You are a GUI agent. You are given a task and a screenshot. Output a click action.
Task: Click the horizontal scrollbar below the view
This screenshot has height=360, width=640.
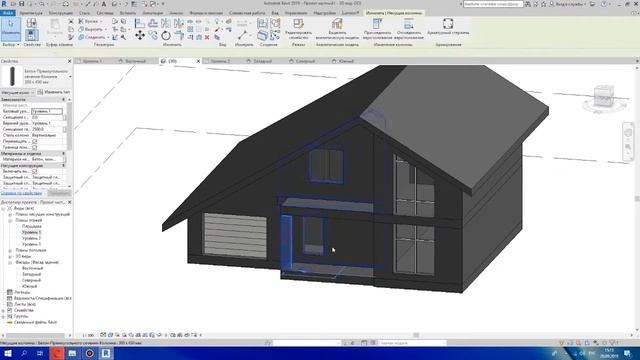click(416, 335)
